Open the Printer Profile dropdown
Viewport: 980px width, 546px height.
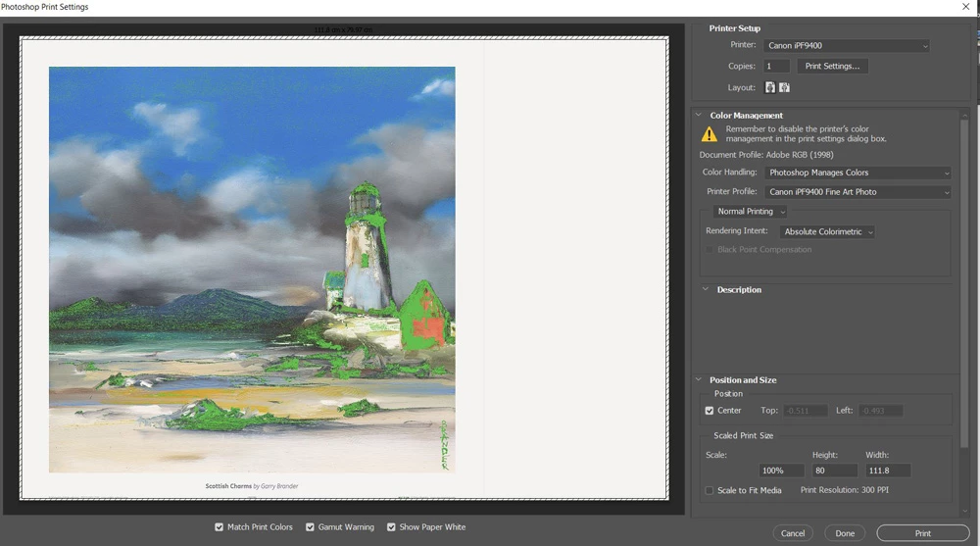(858, 192)
